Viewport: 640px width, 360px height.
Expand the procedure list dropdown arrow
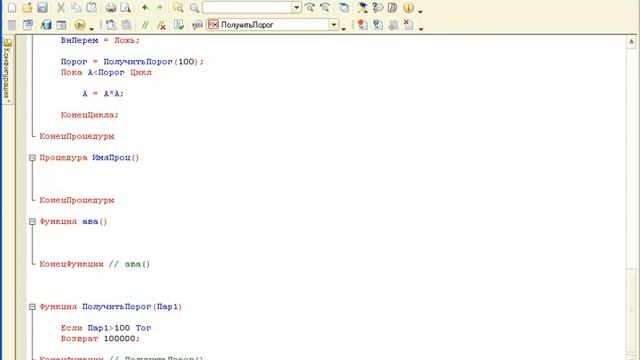coord(334,25)
